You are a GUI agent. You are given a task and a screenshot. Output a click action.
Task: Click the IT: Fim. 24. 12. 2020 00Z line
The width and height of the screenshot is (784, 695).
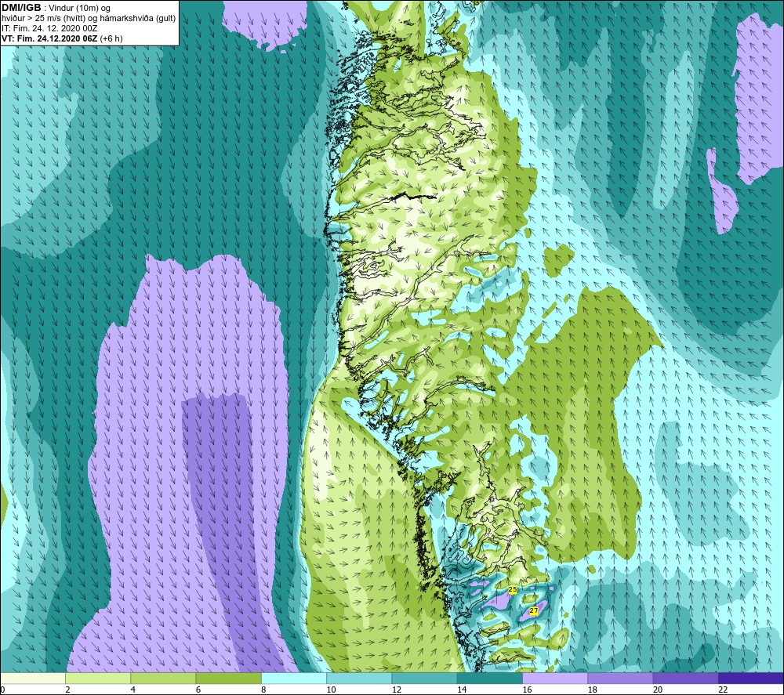tap(49, 28)
